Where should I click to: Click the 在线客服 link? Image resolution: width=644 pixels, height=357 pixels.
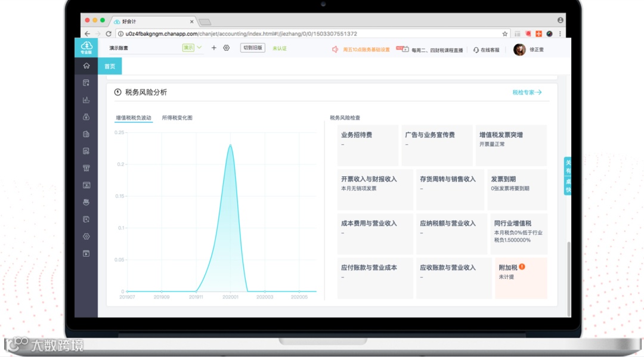[x=490, y=50]
